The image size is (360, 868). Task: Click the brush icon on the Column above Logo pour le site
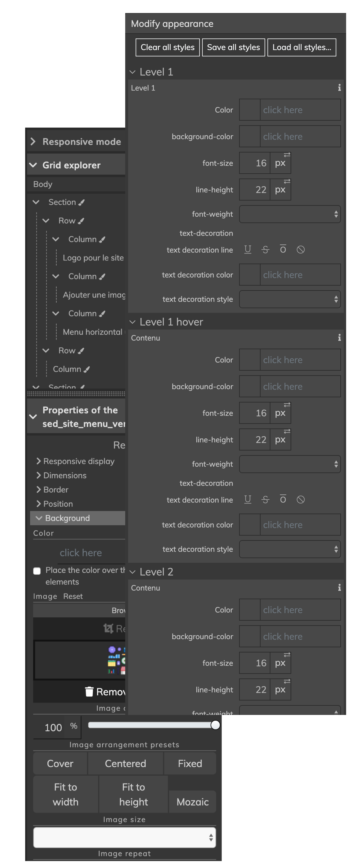102,239
